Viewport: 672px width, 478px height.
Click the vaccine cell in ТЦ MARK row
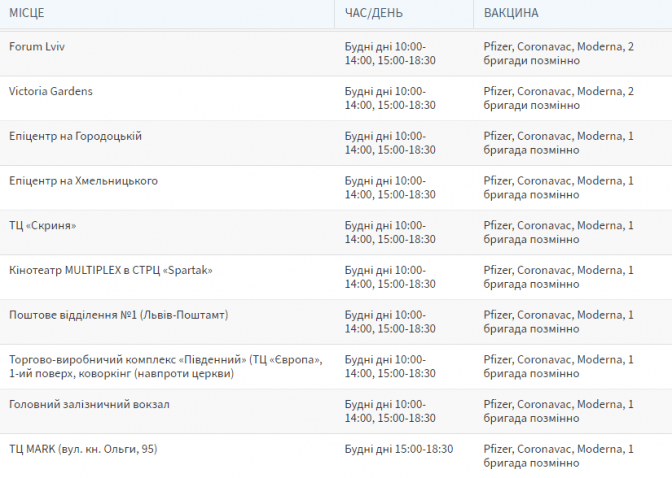558,456
